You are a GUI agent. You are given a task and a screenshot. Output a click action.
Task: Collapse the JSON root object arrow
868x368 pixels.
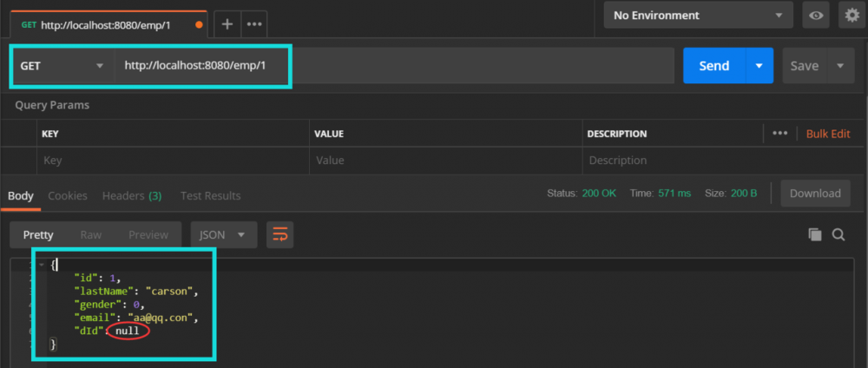[42, 265]
